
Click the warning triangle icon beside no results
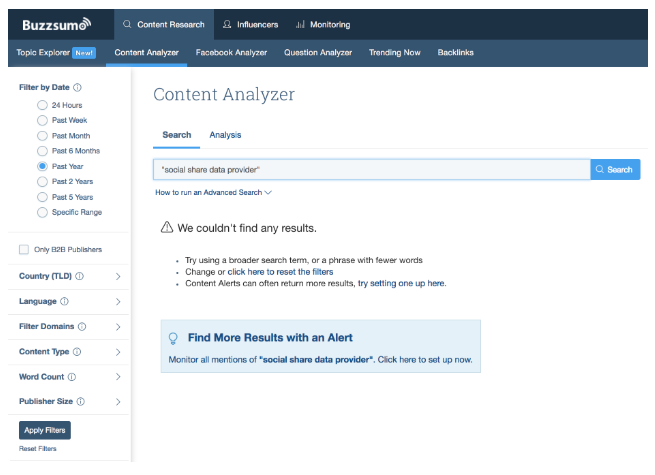coord(167,227)
